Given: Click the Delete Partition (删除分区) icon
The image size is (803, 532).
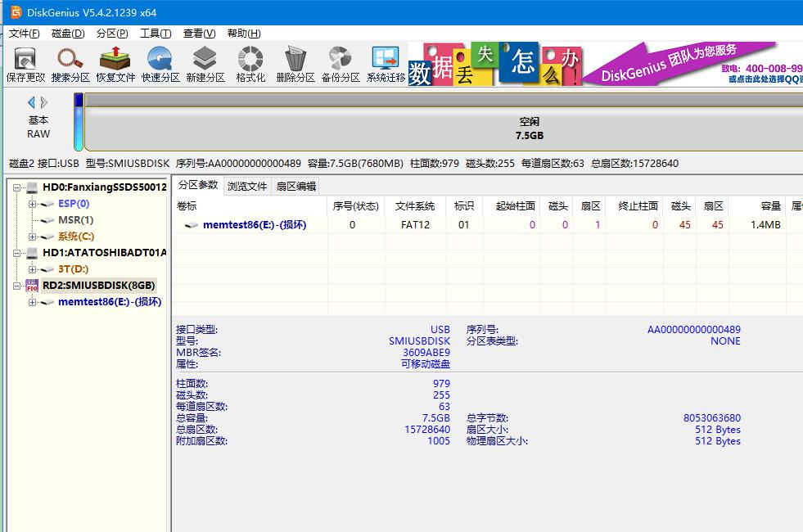Looking at the screenshot, I should point(295,65).
